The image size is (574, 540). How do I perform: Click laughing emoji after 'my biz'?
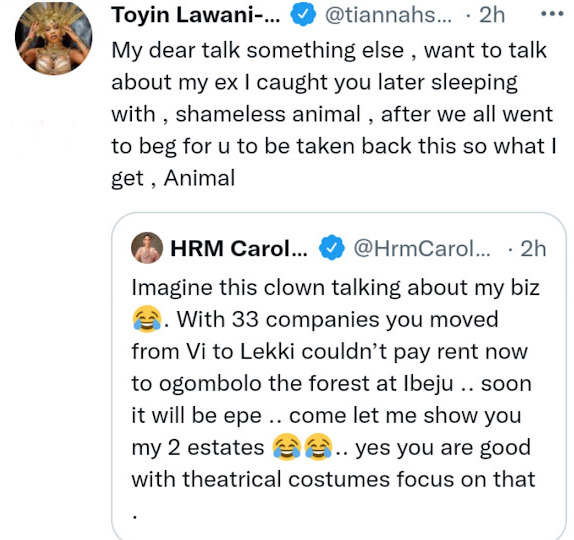tap(147, 319)
